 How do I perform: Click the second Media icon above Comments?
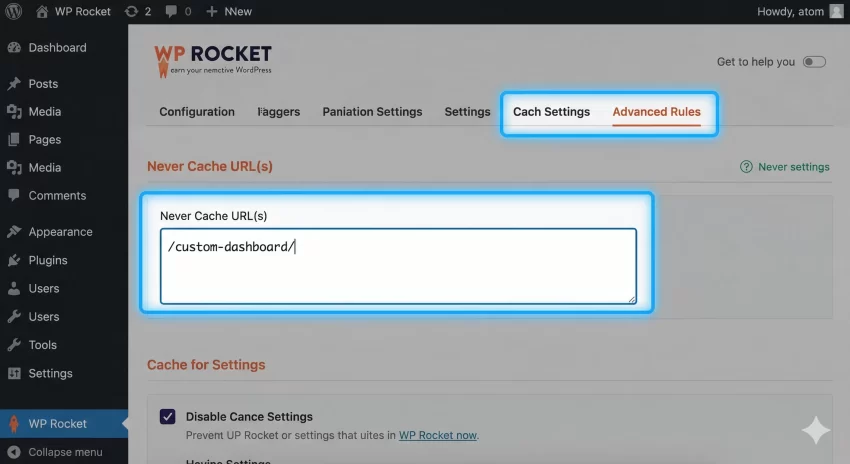[14, 167]
